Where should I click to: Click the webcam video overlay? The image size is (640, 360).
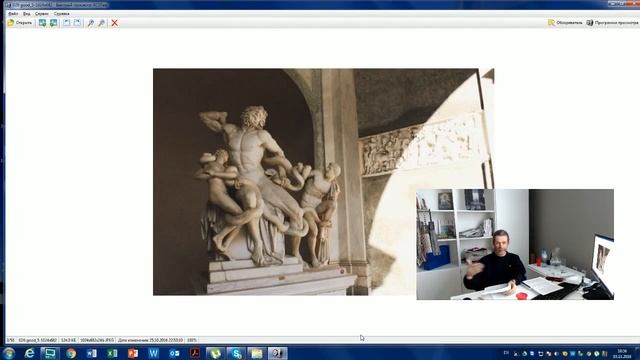click(515, 244)
